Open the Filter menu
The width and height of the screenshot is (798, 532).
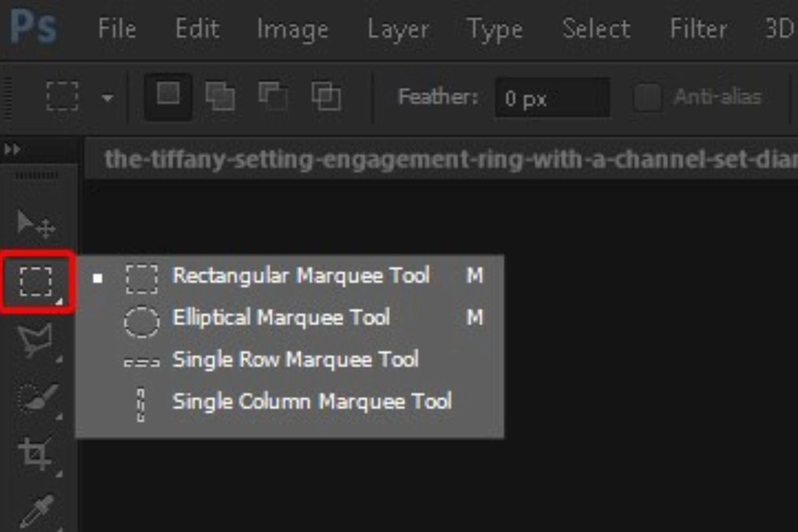click(x=698, y=29)
